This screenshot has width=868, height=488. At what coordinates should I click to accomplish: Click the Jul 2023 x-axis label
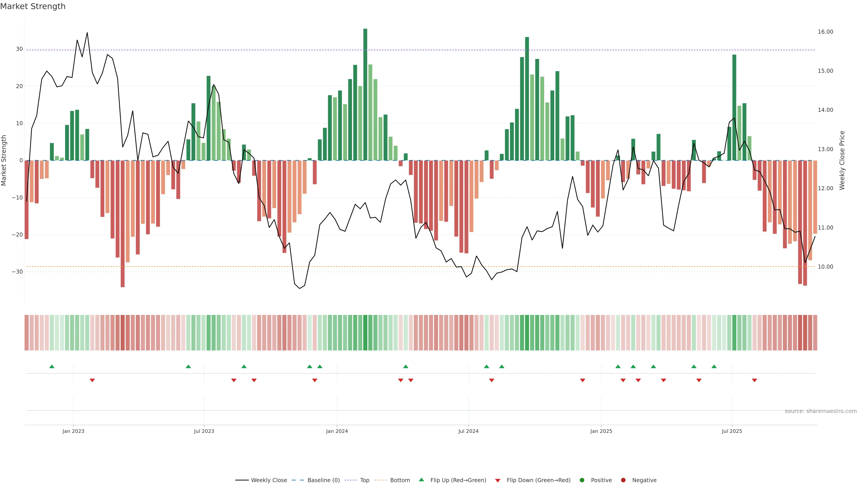[x=204, y=431]
